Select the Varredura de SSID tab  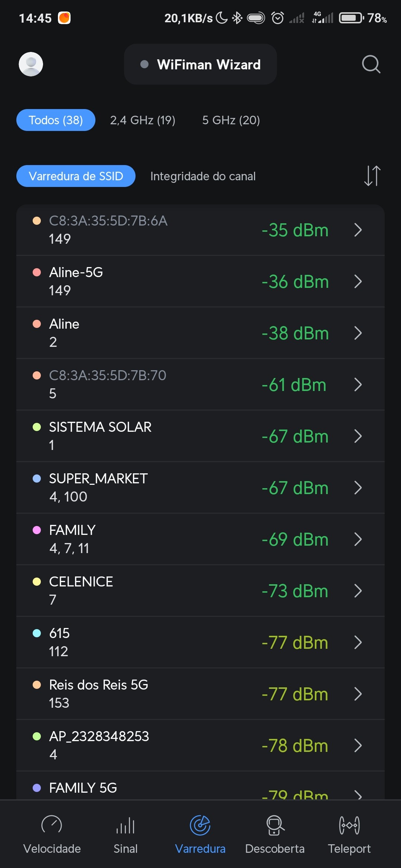pos(76,176)
